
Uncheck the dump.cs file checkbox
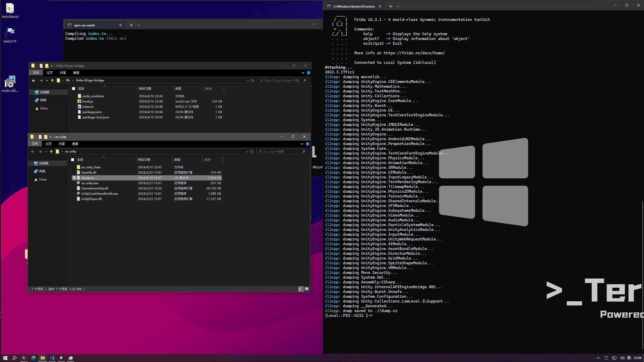tap(74, 178)
